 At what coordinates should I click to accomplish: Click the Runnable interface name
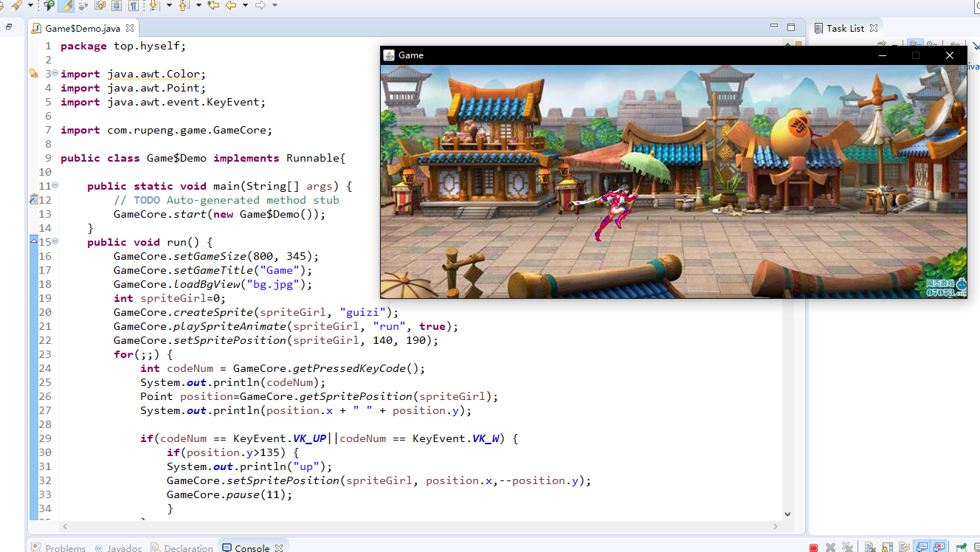(x=313, y=158)
